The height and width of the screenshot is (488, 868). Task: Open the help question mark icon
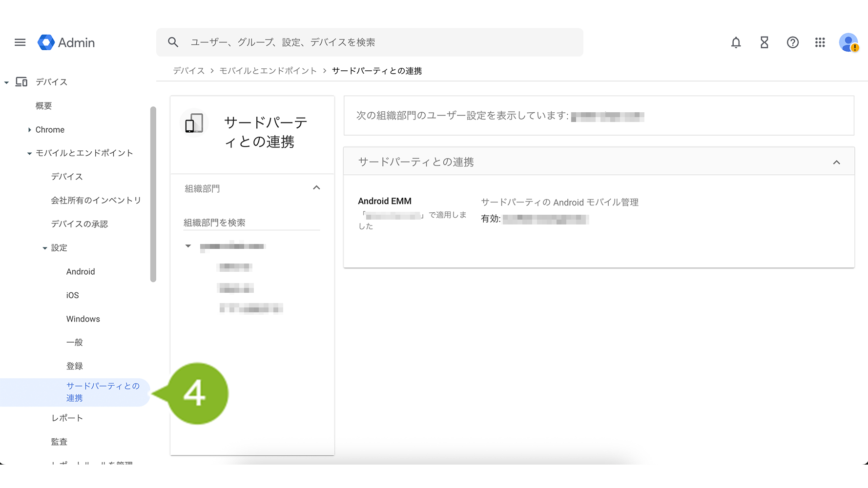coord(792,42)
